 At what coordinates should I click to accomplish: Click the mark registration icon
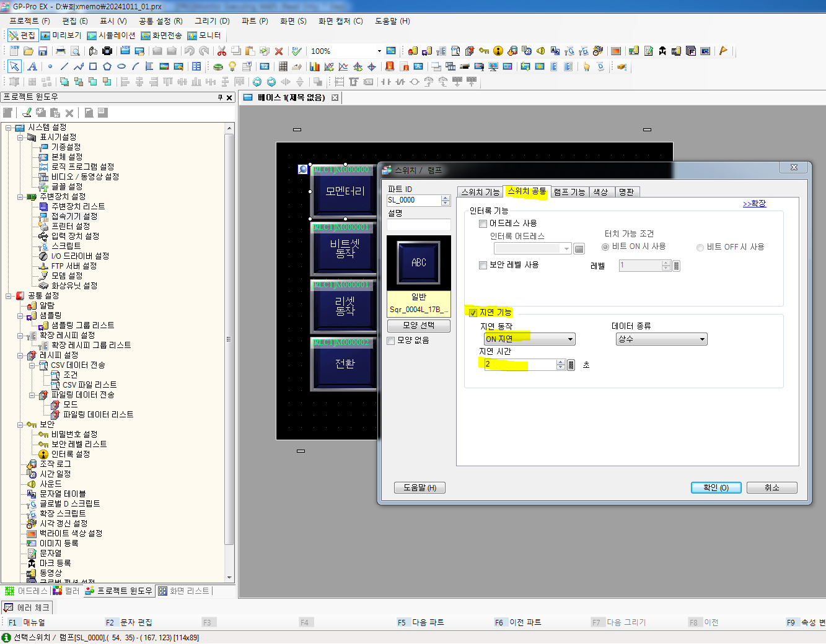click(662, 51)
